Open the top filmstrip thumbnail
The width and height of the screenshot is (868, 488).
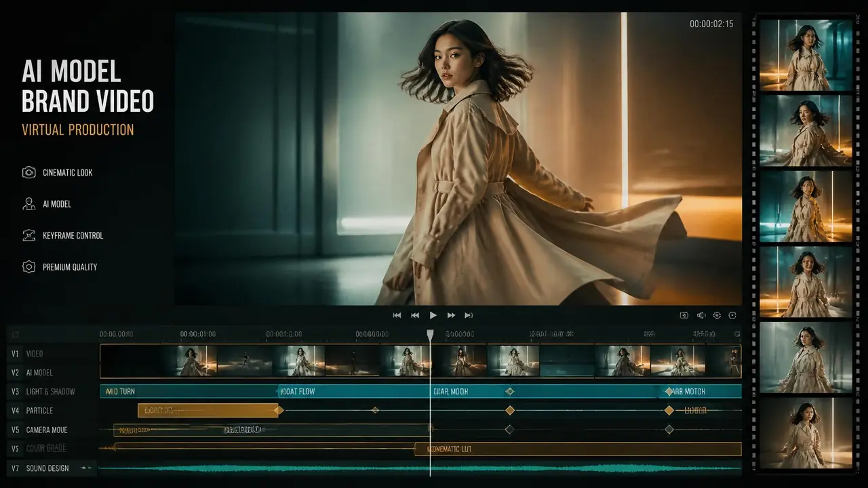point(806,55)
